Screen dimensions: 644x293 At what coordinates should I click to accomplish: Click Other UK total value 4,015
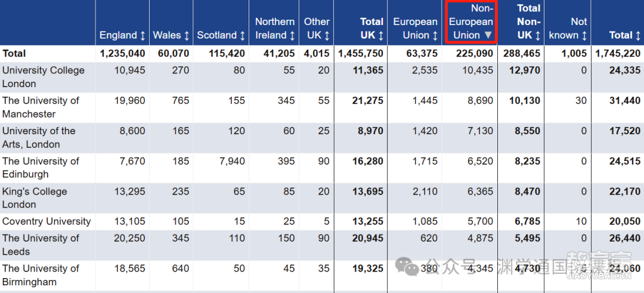(x=317, y=54)
